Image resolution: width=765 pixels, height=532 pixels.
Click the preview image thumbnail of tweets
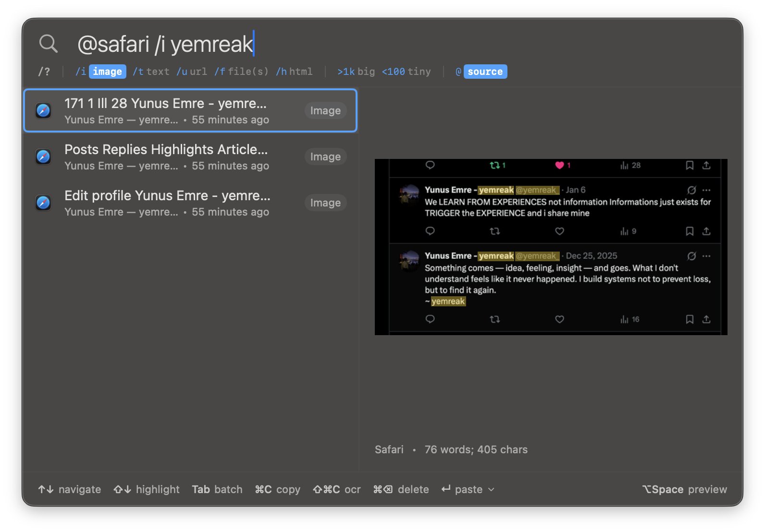point(551,247)
